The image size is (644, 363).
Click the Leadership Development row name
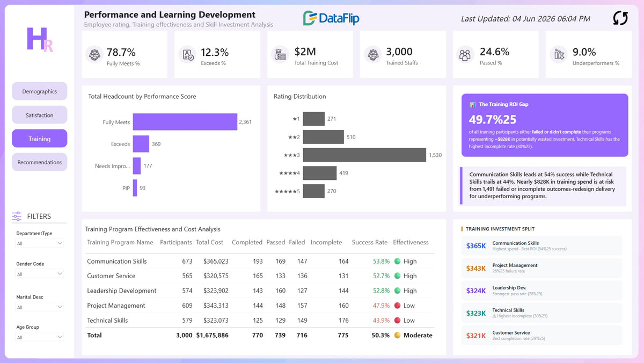122,291
